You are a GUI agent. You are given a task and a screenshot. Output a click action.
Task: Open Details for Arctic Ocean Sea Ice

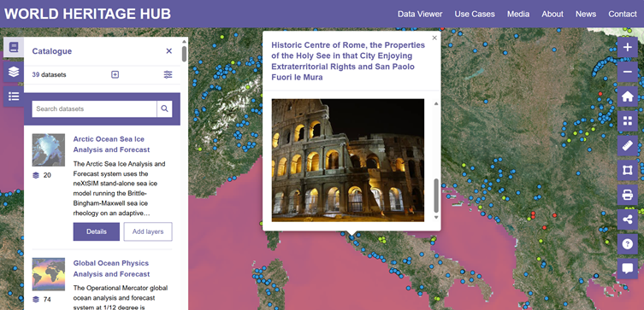pyautogui.click(x=97, y=231)
